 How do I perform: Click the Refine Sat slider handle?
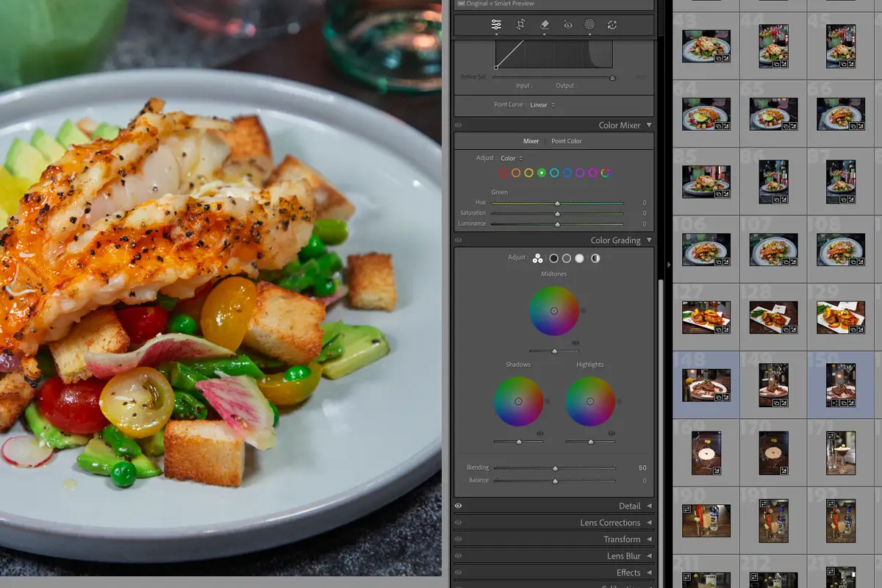pyautogui.click(x=612, y=77)
